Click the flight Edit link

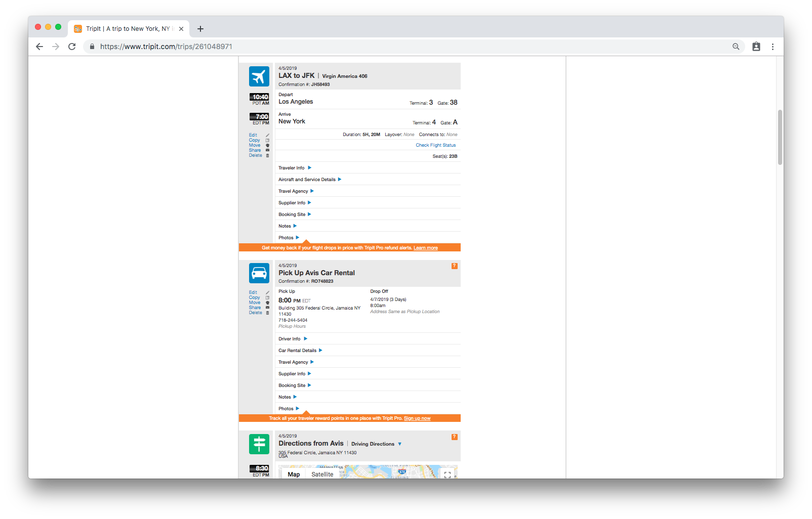(x=253, y=135)
